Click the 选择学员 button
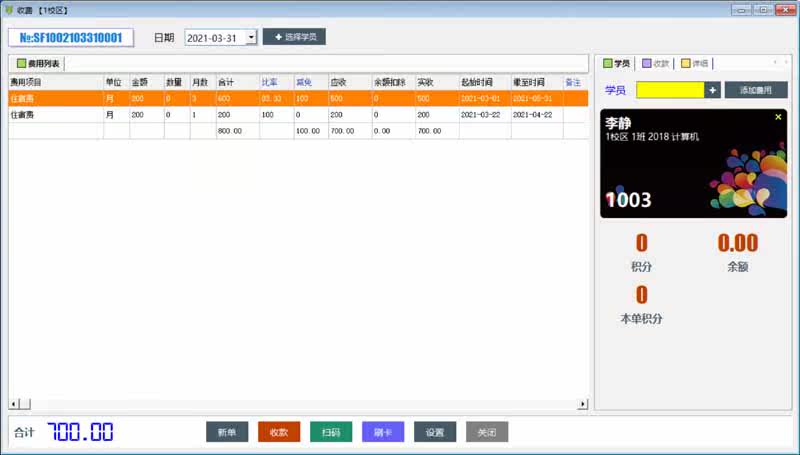The width and height of the screenshot is (800, 455). pyautogui.click(x=294, y=37)
